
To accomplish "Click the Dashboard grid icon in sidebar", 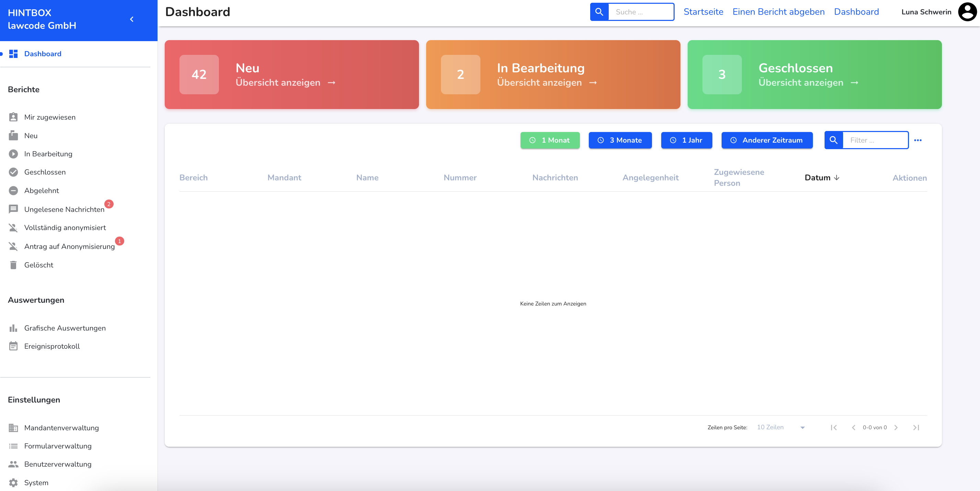I will coord(13,54).
